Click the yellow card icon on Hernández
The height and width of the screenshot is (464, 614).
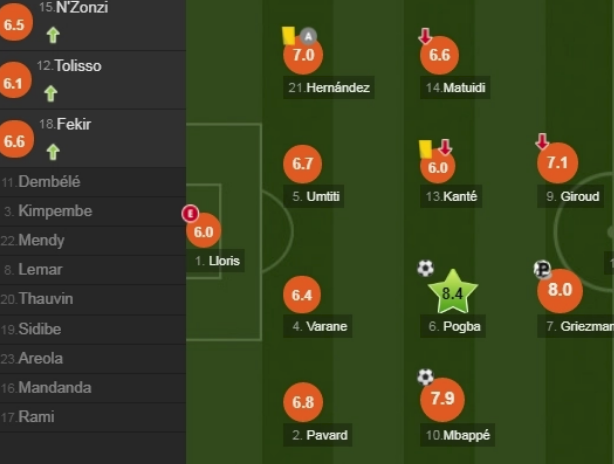pyautogui.click(x=289, y=36)
